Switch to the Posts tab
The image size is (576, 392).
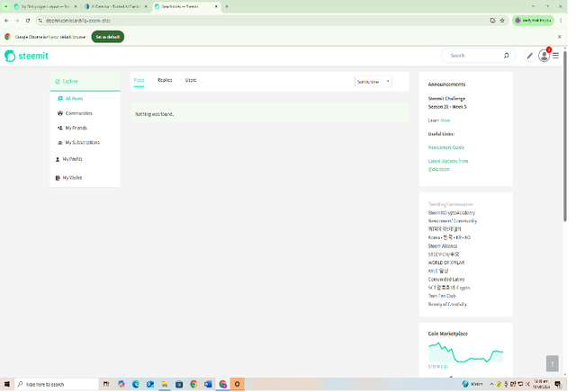[x=139, y=80]
